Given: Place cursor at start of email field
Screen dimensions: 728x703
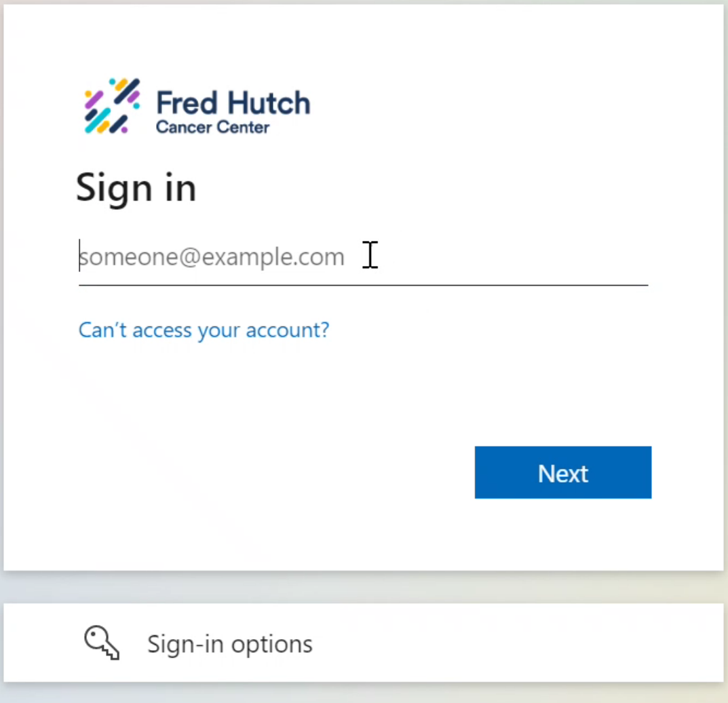Looking at the screenshot, I should (80, 256).
